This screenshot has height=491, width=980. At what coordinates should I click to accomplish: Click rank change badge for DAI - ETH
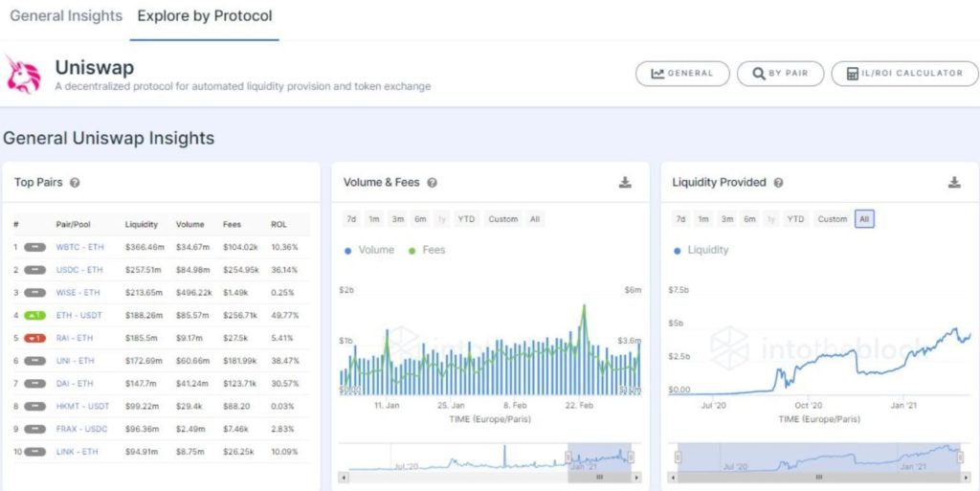35,384
